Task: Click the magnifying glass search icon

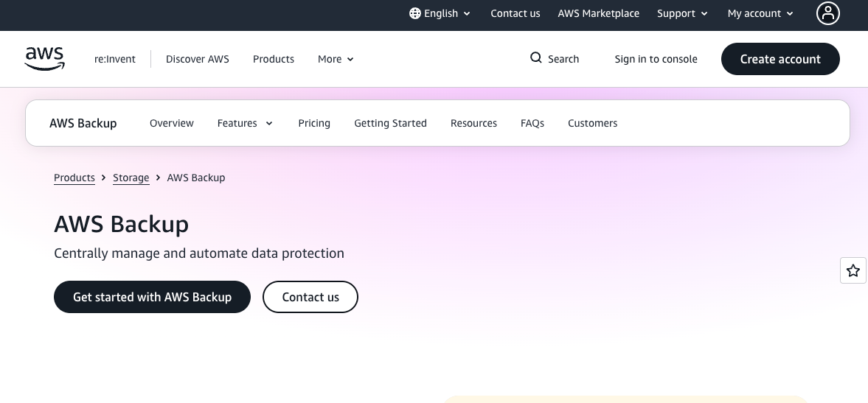Action: (x=536, y=58)
